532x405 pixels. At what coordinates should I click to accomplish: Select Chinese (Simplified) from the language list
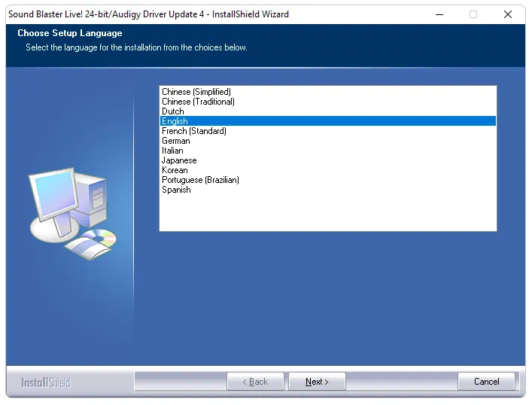196,92
